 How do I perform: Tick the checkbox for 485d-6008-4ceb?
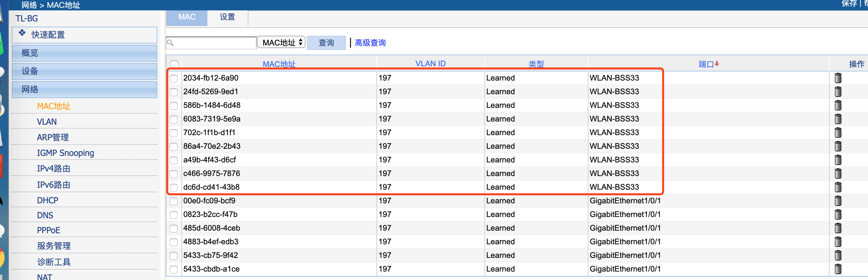(174, 228)
